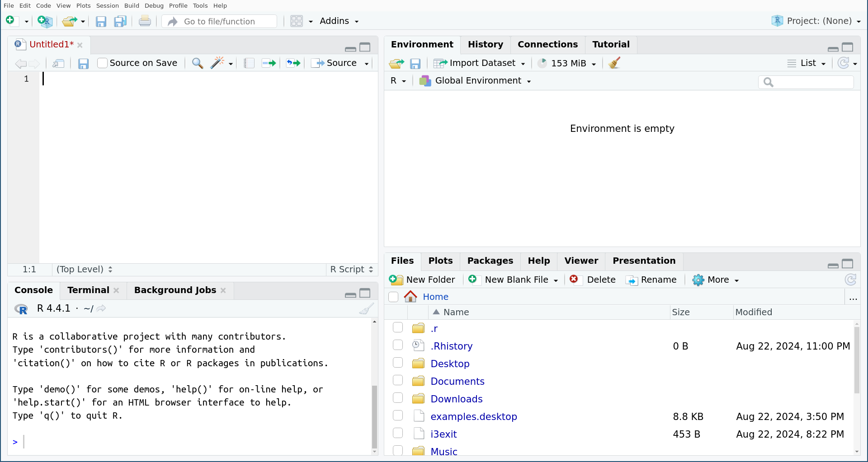Open the Downloads folder link
This screenshot has width=868, height=462.
(x=457, y=399)
